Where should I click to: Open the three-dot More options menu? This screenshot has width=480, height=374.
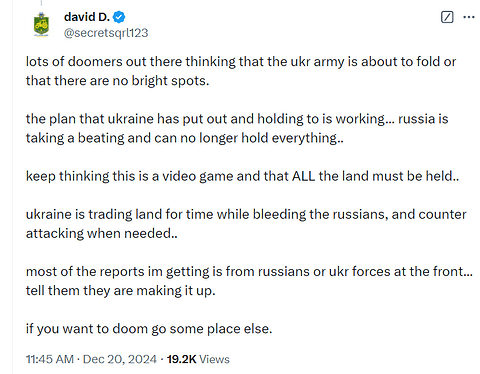coord(469,17)
